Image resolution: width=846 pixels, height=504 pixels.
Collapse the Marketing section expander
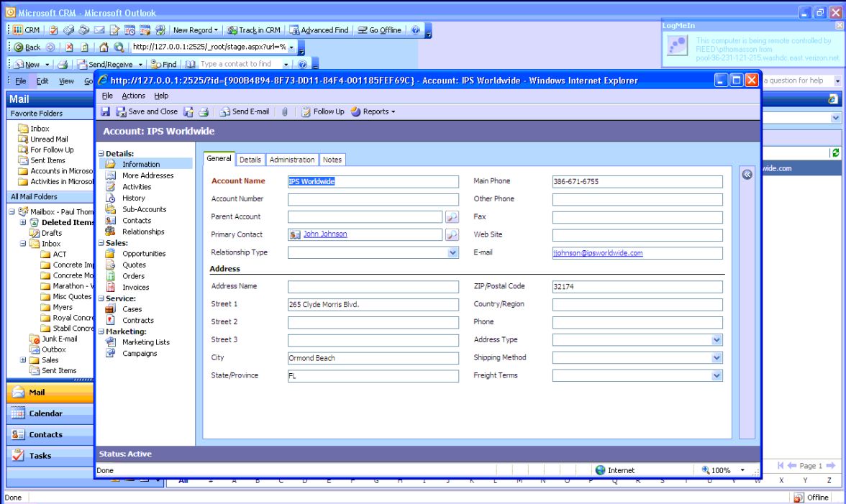click(x=101, y=331)
